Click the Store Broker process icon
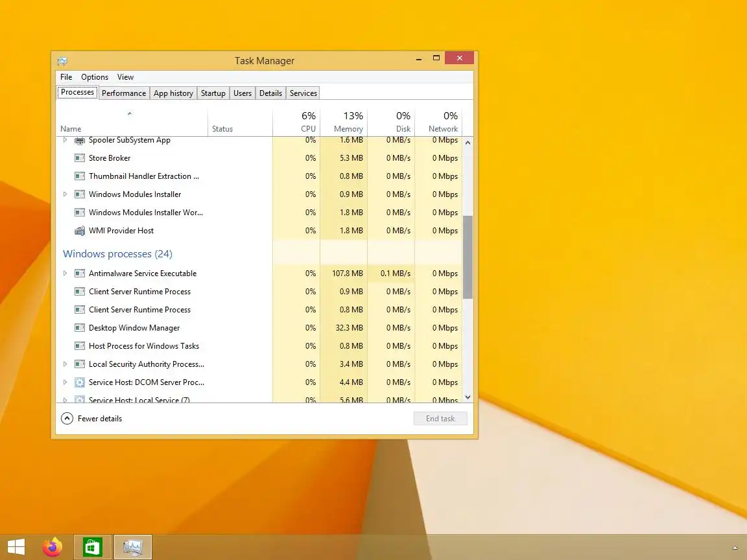The width and height of the screenshot is (747, 560). click(x=80, y=158)
